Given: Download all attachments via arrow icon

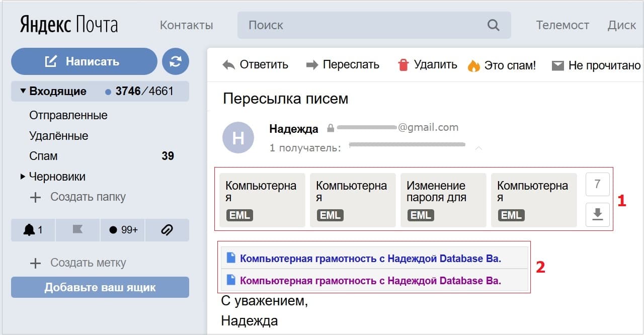Looking at the screenshot, I should [597, 215].
